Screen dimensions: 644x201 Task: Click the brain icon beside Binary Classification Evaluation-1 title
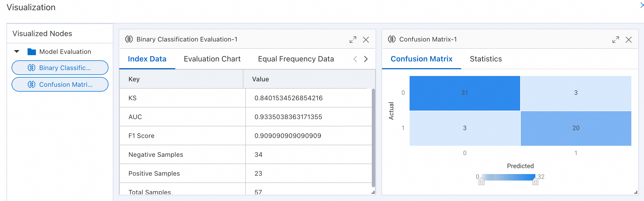129,39
